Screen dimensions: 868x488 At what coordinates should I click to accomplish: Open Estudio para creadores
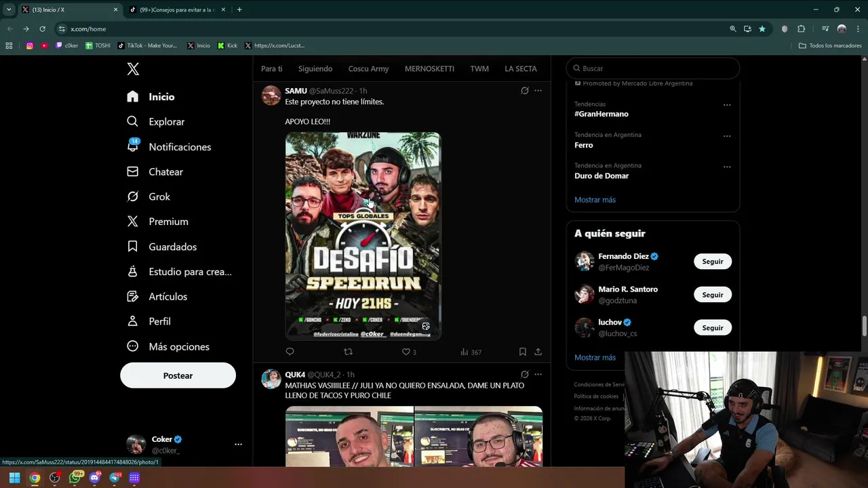coord(179,272)
